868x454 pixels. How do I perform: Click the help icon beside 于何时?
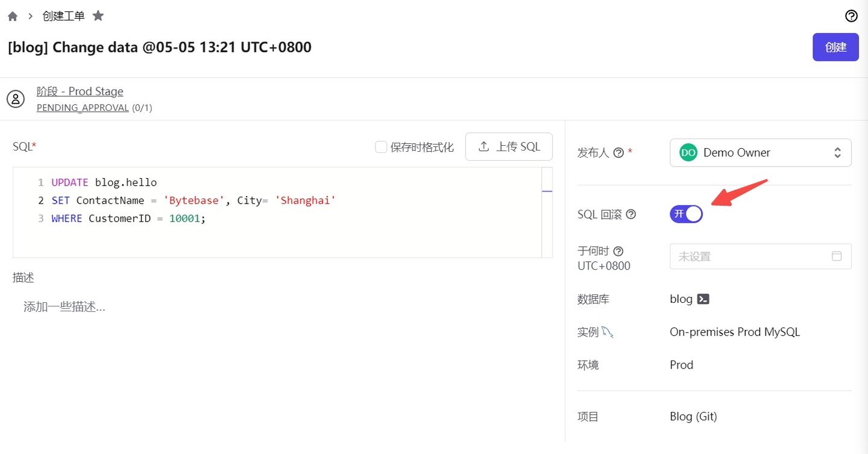click(618, 251)
